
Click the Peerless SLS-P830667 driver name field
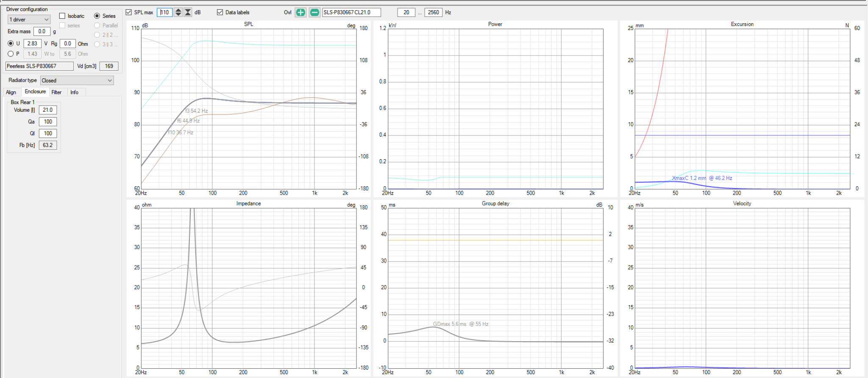pyautogui.click(x=39, y=66)
